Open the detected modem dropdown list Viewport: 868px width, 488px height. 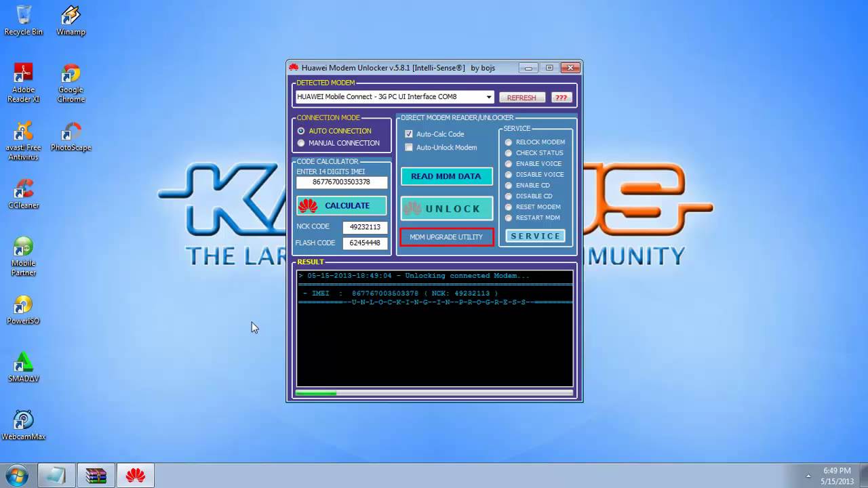point(488,97)
